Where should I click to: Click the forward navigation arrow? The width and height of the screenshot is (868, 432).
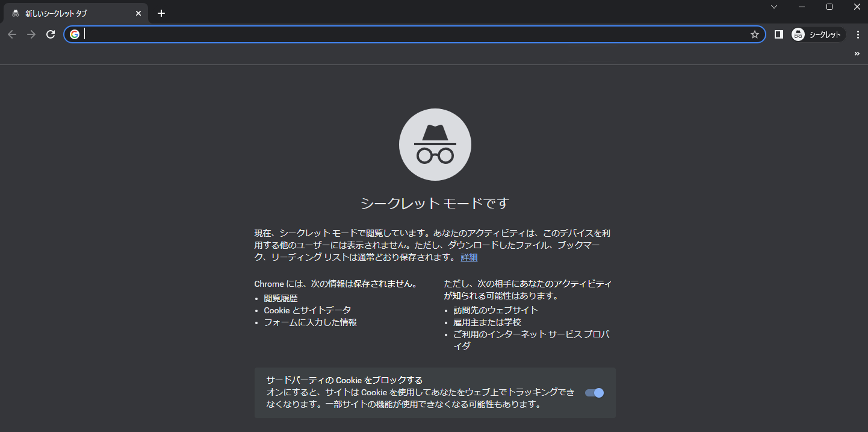click(x=31, y=34)
